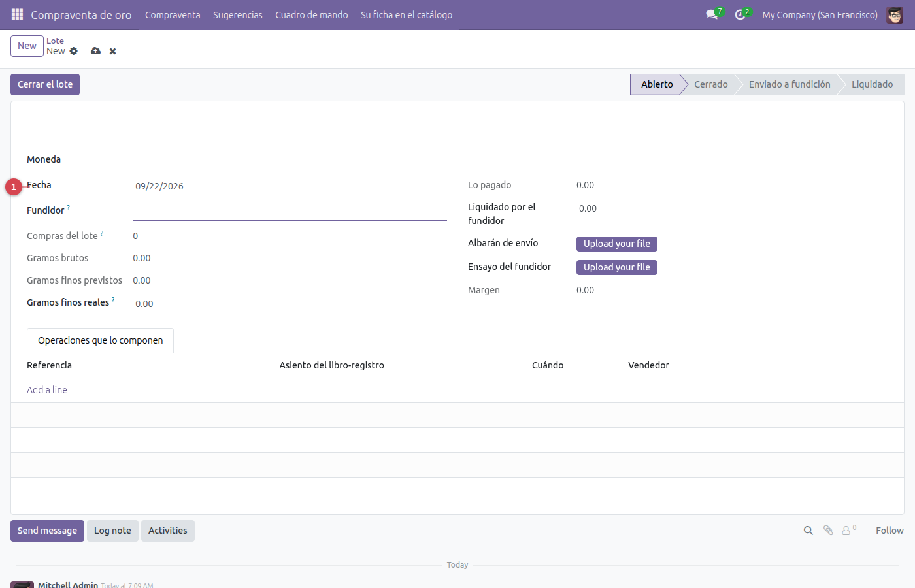The image size is (915, 588).
Task: Open the company switcher My Company (San Francisco)
Action: point(820,14)
